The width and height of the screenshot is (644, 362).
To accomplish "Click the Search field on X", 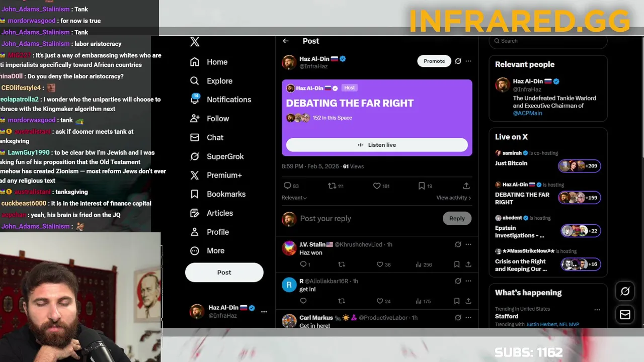I will (x=548, y=41).
